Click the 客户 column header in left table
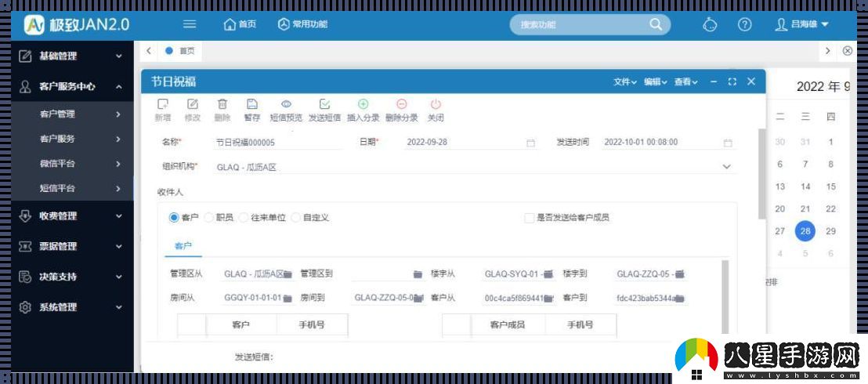 [241, 324]
